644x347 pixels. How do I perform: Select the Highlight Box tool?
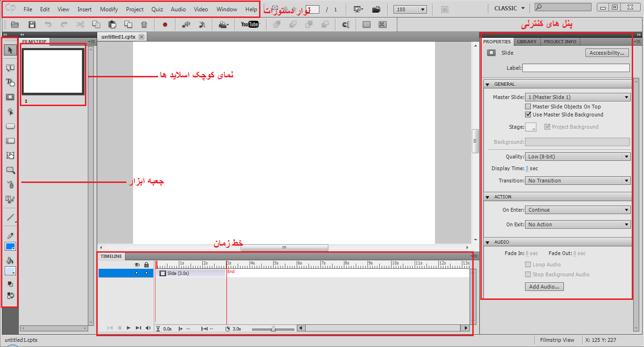10,97
